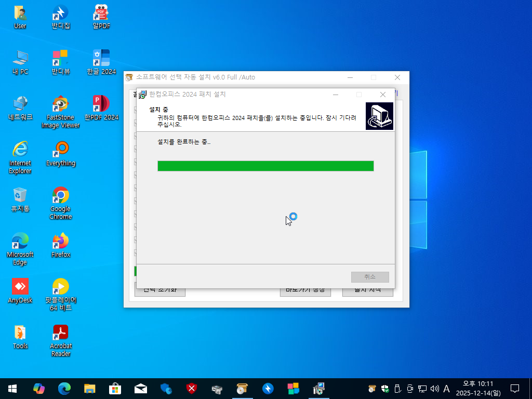Open 반디뷰 desktop shortcut

pos(60,63)
